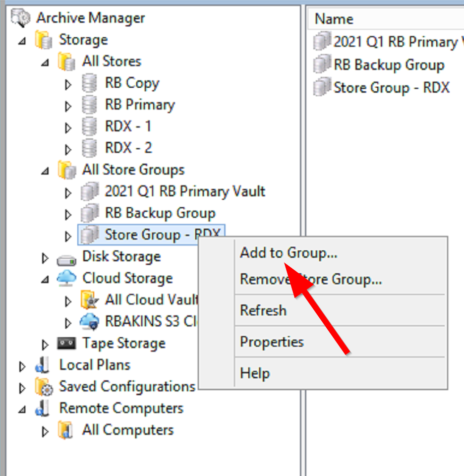Click the RBAKINS S3 cloud icon
This screenshot has height=476, width=464.
tap(90, 321)
